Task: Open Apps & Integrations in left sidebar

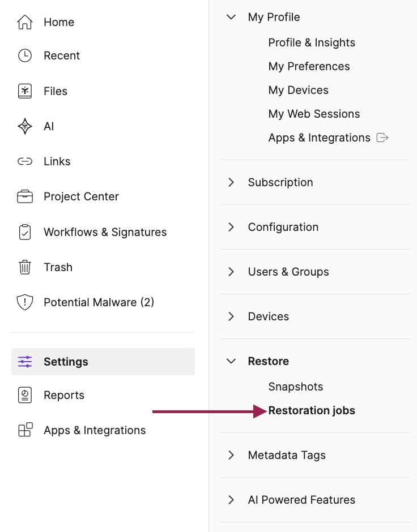Action: 95,430
